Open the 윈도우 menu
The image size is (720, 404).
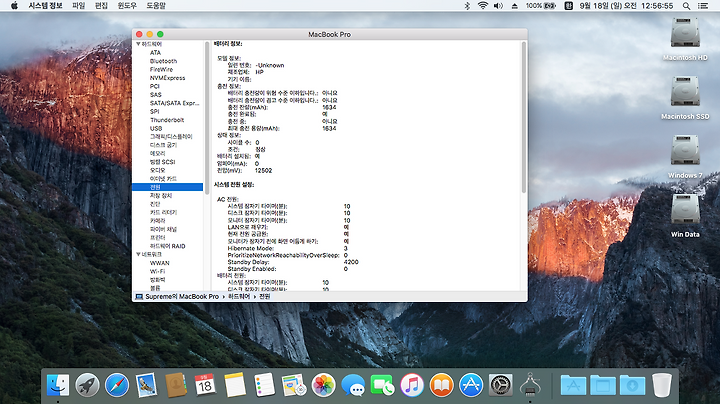tap(127, 6)
